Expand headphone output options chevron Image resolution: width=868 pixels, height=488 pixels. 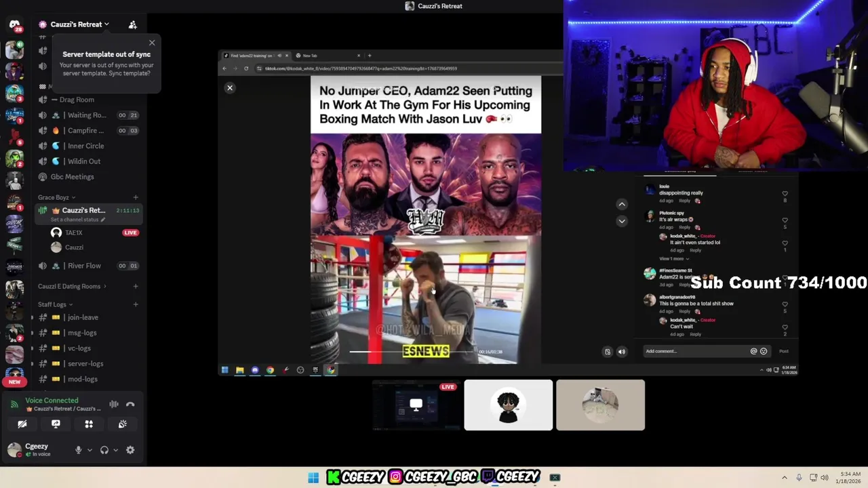coord(115,450)
